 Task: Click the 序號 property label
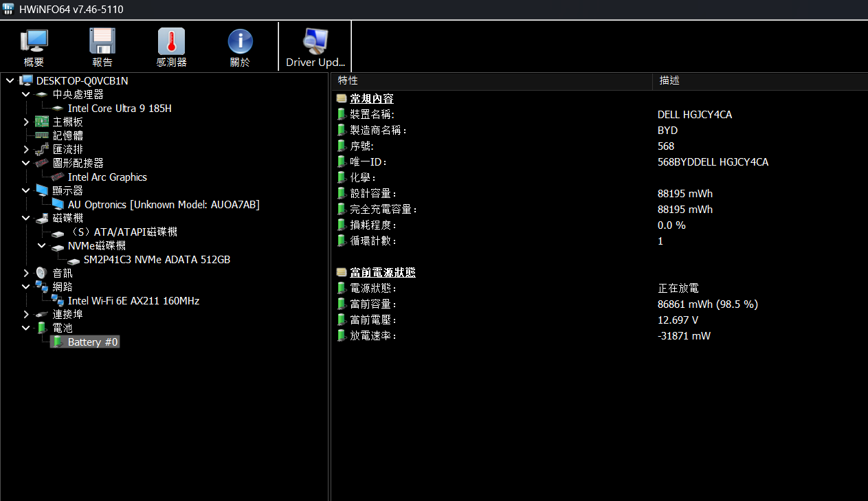(363, 146)
